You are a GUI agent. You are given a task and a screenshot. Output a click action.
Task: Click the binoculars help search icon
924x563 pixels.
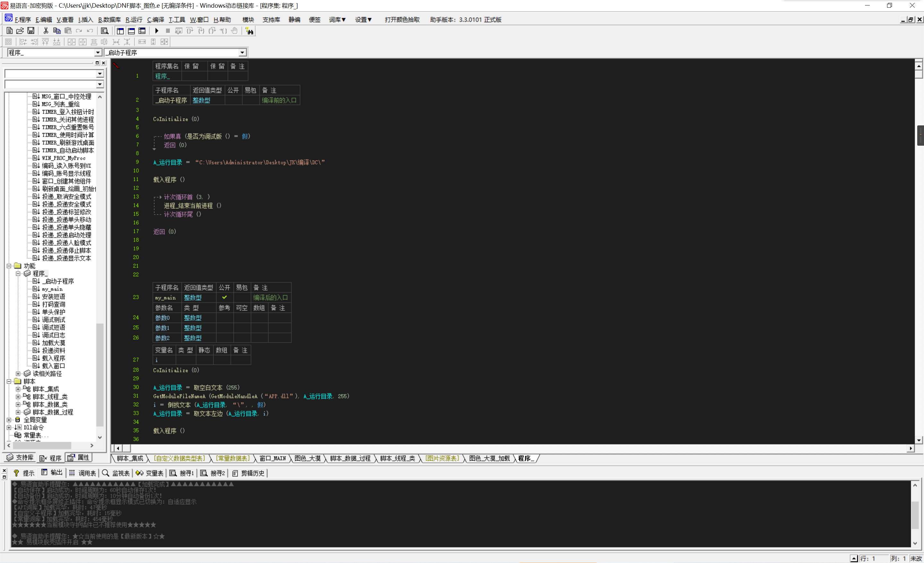pyautogui.click(x=249, y=31)
